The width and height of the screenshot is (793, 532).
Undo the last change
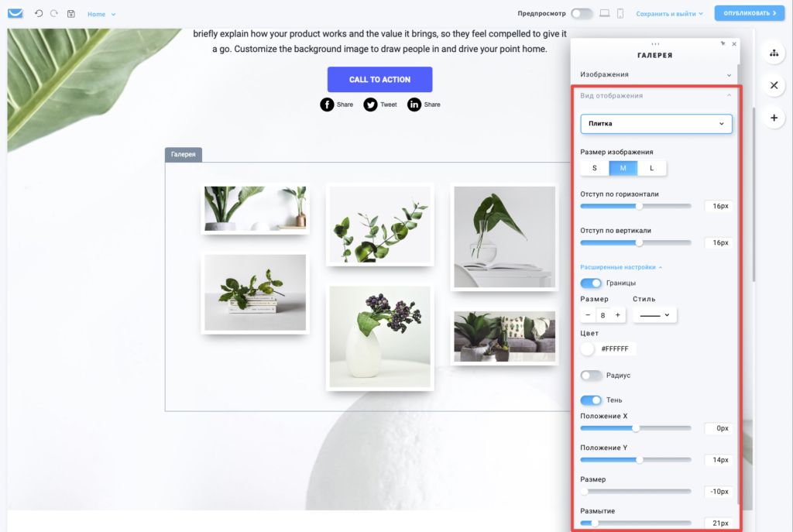(x=39, y=14)
